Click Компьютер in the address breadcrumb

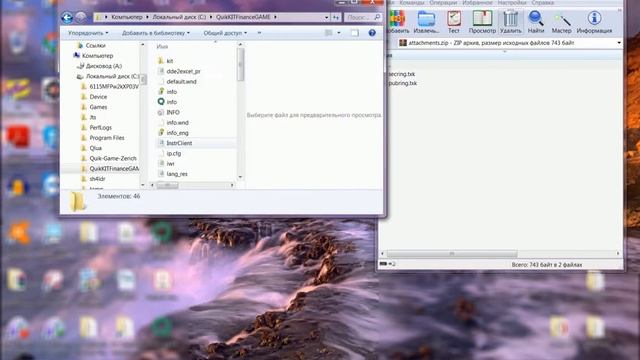click(127, 17)
